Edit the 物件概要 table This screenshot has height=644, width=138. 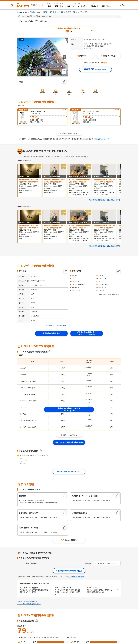click(x=66, y=271)
